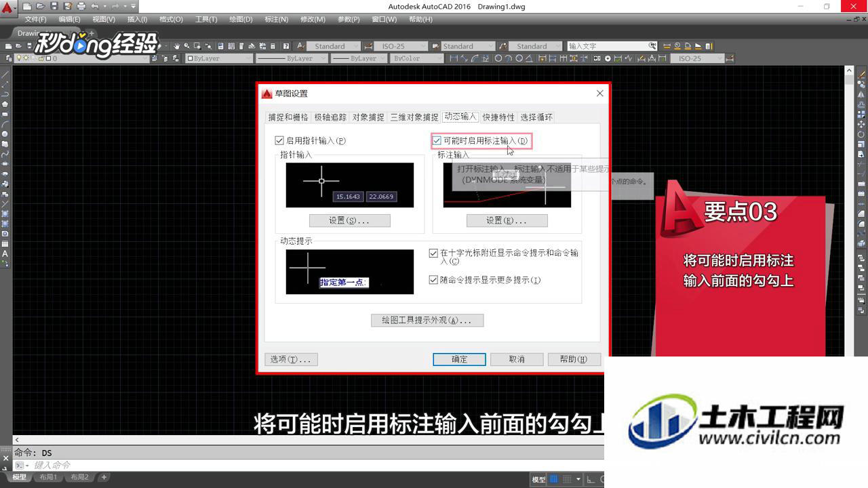The height and width of the screenshot is (488, 868).
Task: Click 取消 button in 草图设置 dialog
Action: (517, 359)
